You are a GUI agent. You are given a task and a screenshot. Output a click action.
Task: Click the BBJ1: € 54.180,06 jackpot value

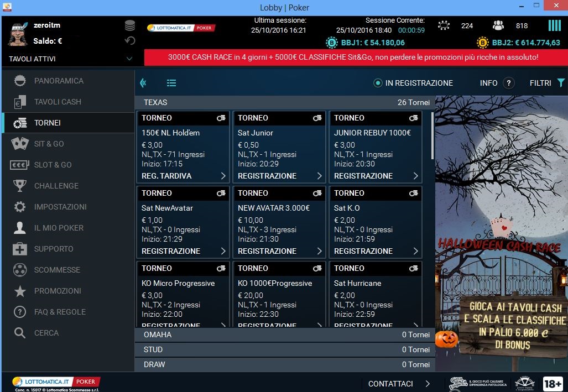pyautogui.click(x=373, y=43)
